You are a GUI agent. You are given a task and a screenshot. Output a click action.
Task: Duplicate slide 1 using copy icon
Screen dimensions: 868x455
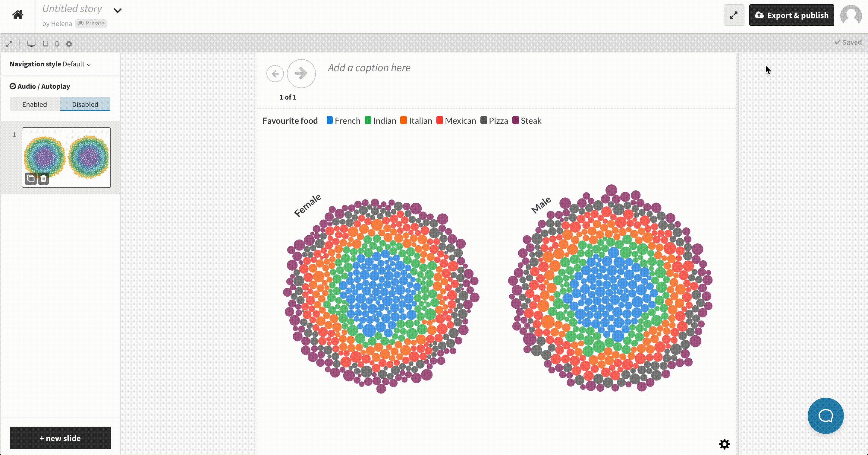(31, 178)
